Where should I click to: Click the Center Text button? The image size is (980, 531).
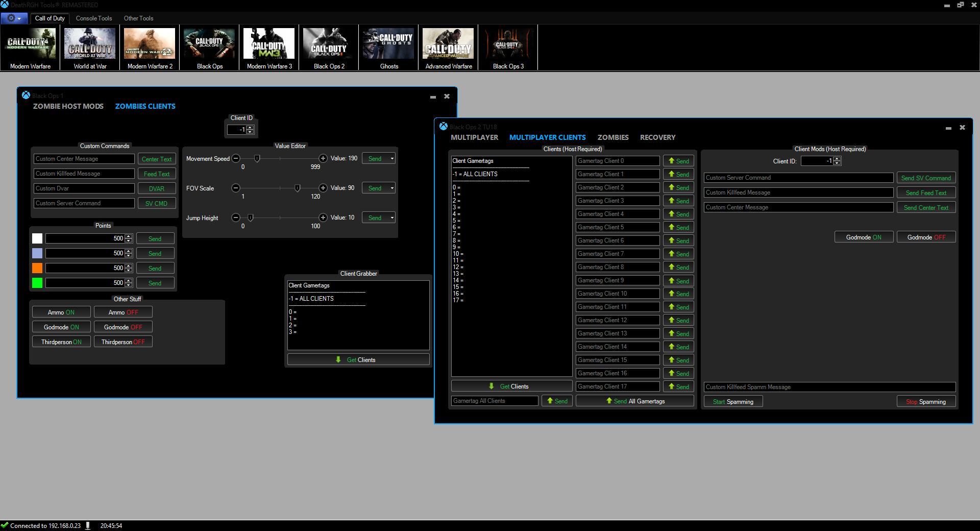pyautogui.click(x=157, y=159)
